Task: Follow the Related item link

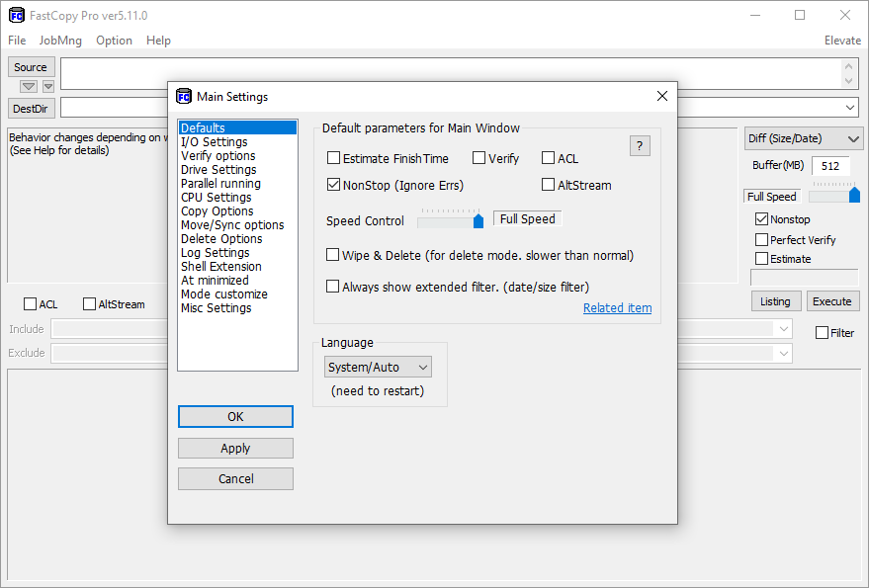Action: click(x=617, y=308)
